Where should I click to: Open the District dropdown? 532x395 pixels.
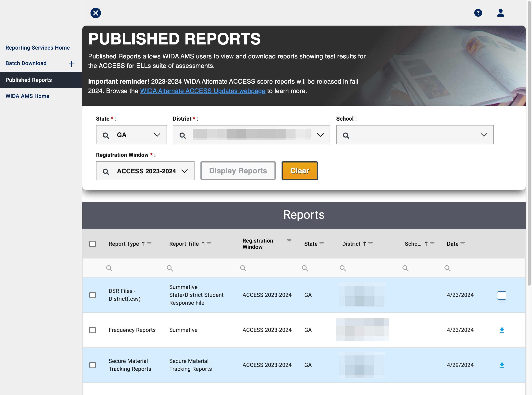point(251,135)
